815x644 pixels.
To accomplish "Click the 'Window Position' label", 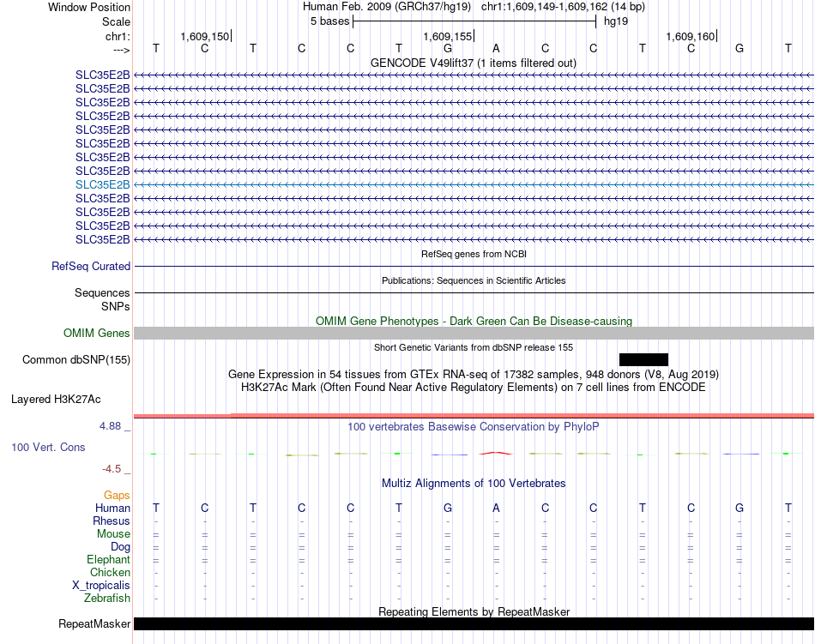I will tap(89, 7).
